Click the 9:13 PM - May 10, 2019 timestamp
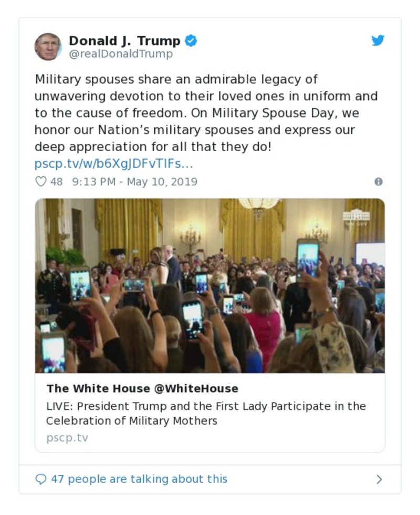420x515 pixels. (134, 182)
